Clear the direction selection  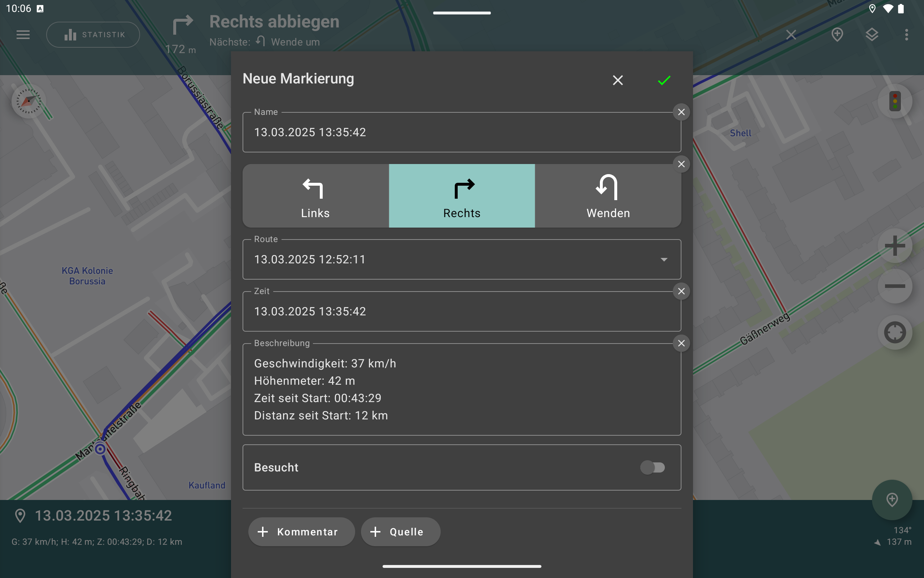coord(681,164)
